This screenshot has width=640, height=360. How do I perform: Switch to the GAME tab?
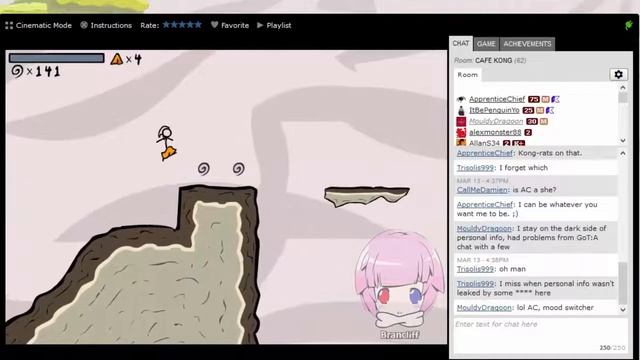(x=486, y=44)
